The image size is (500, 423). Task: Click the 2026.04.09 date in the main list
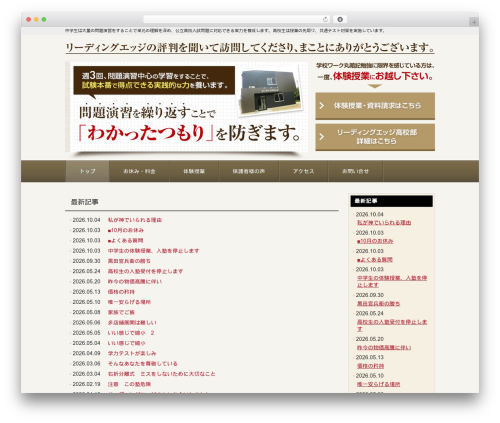point(86,353)
